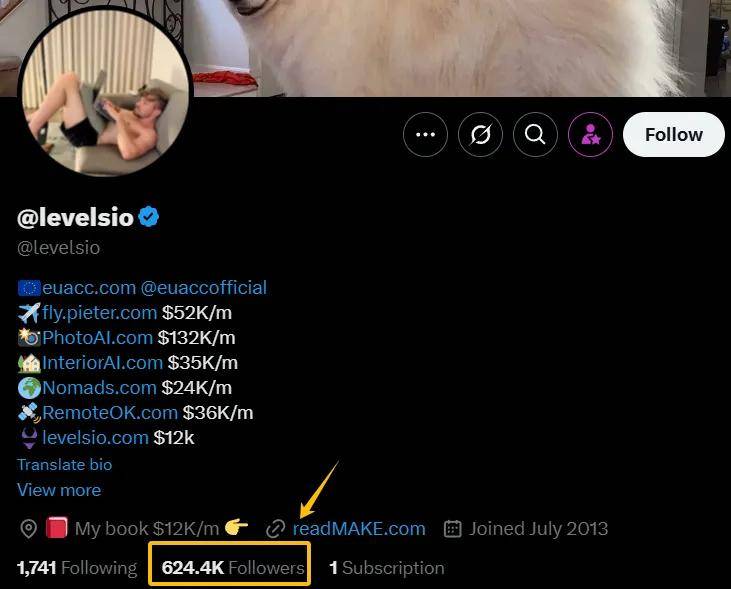This screenshot has width=731, height=589.
Task: Click the calendar icon next to Joined date
Action: pyautogui.click(x=452, y=529)
